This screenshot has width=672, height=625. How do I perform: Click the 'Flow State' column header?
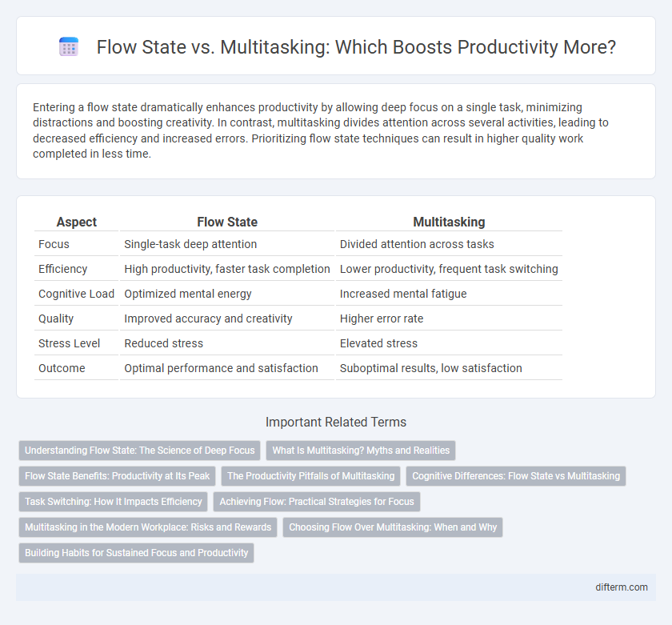[227, 222]
